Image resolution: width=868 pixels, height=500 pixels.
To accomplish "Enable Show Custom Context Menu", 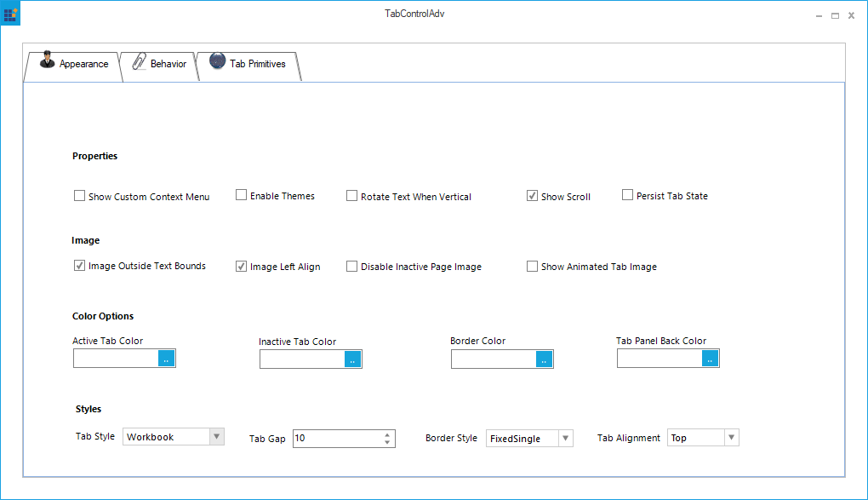I will click(x=79, y=195).
